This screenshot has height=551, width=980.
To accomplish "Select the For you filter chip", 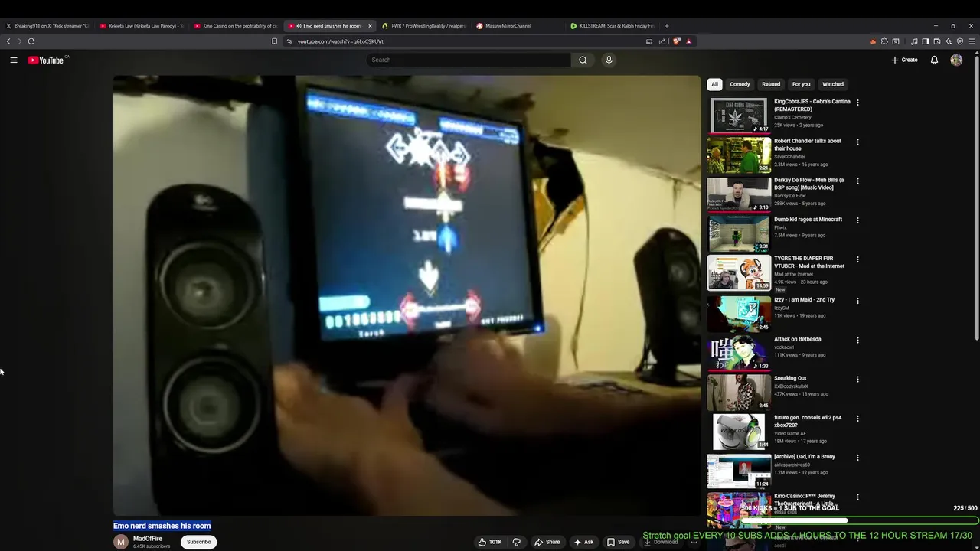I will [x=801, y=84].
